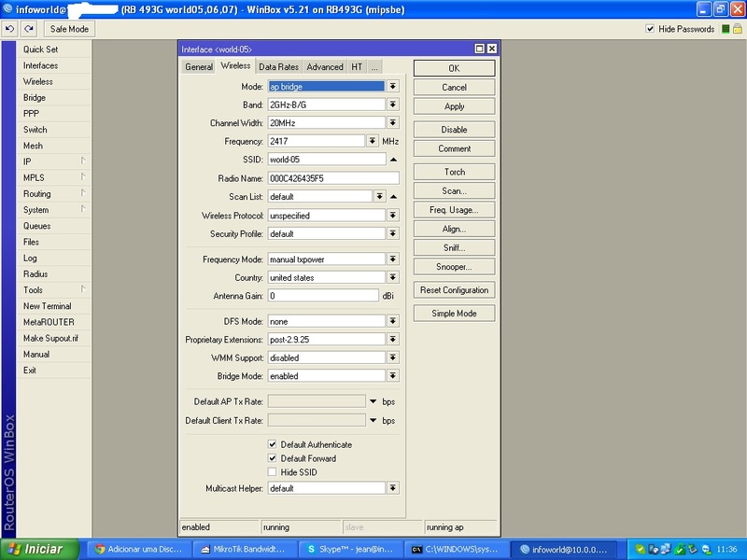Open the Frequency Mode dropdown arrow
747x560 pixels.
[392, 259]
